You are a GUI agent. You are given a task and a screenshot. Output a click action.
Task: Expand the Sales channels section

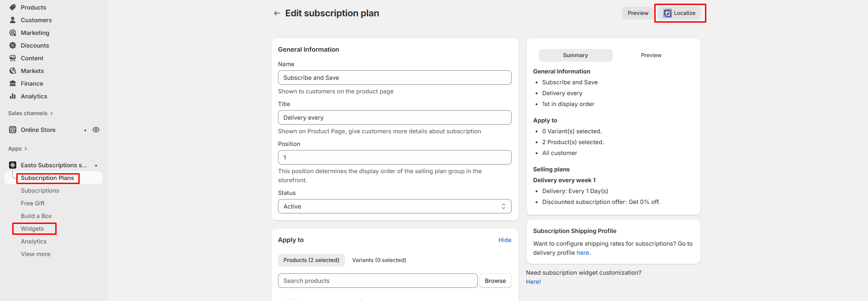(52, 113)
